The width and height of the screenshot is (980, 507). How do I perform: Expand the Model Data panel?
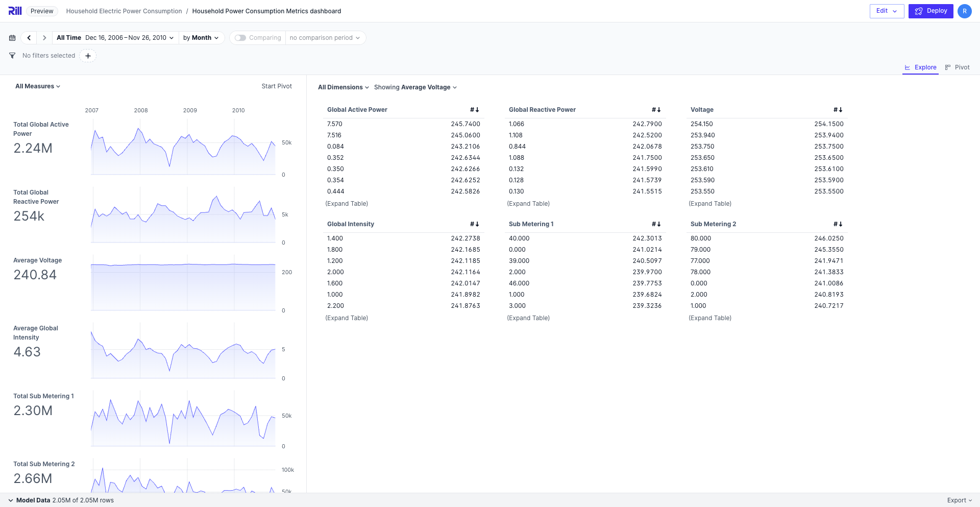click(x=11, y=500)
